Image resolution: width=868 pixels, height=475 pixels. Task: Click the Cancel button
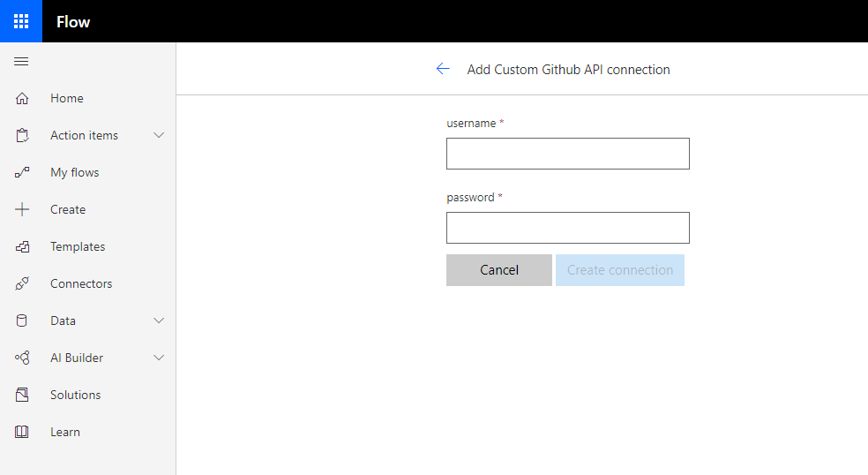click(x=498, y=270)
